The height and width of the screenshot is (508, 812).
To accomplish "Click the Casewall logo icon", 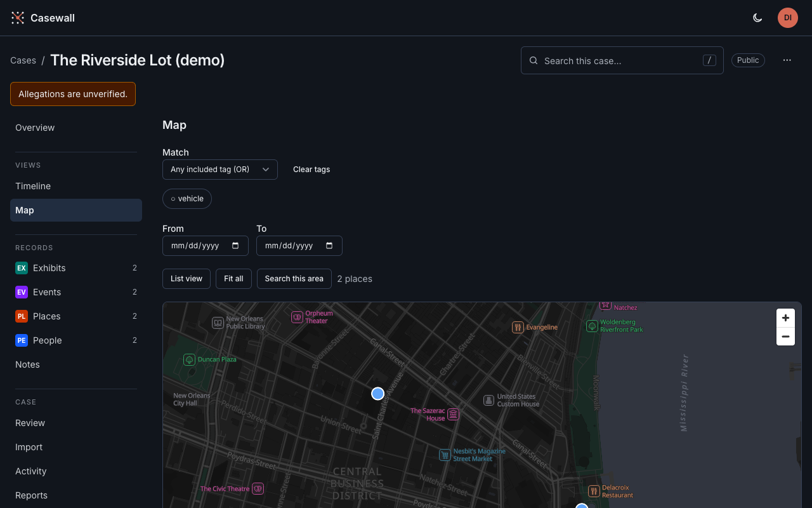I will click(18, 18).
